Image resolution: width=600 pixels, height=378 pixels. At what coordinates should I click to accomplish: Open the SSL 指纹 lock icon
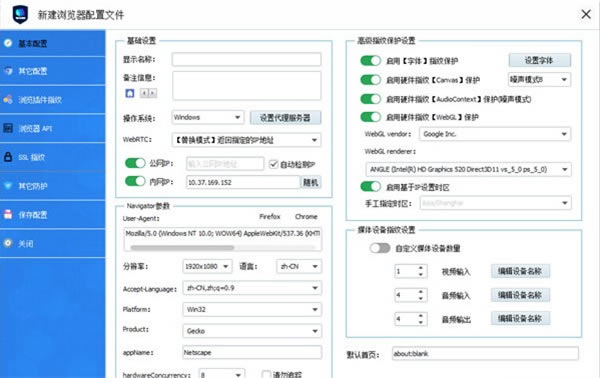[8, 156]
